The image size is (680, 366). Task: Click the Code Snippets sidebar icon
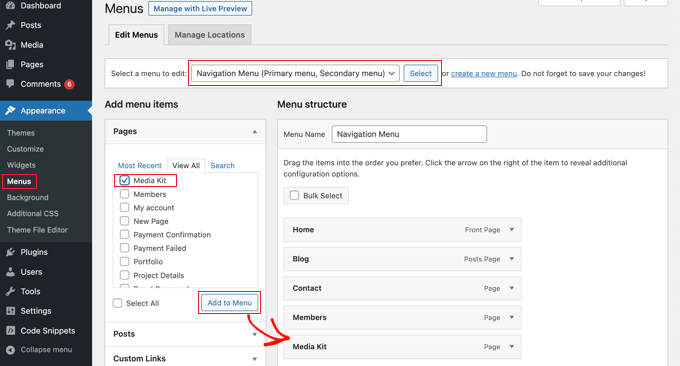point(10,330)
